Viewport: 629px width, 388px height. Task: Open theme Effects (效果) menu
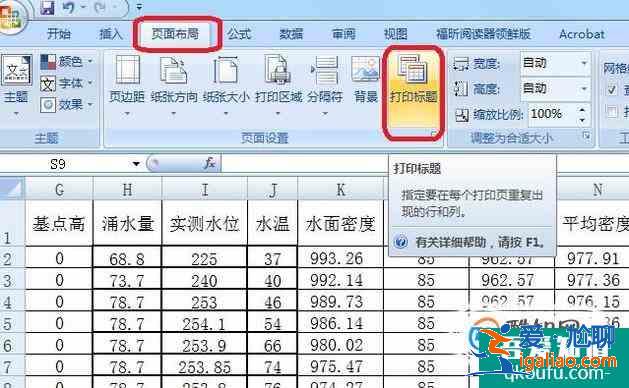67,105
